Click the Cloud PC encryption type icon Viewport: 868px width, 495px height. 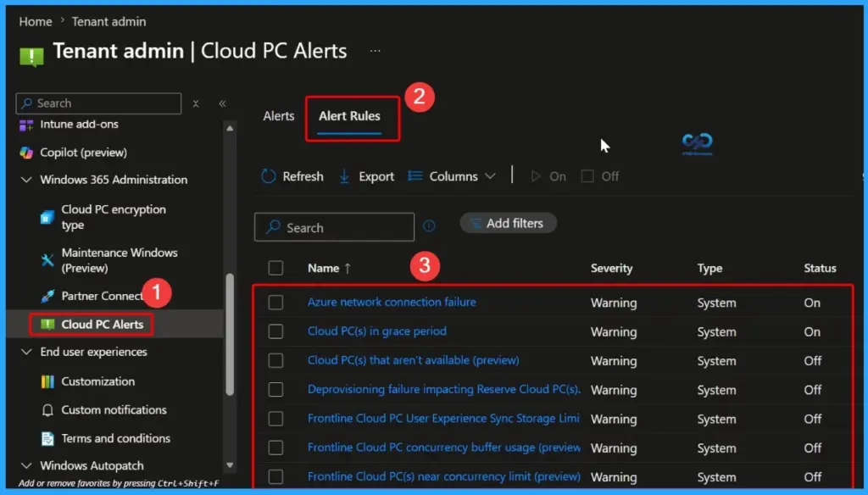pos(47,217)
